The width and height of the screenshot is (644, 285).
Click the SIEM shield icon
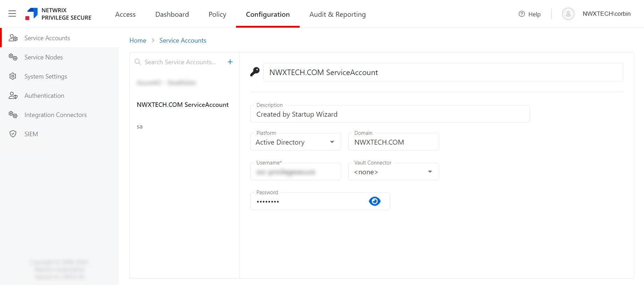(13, 134)
